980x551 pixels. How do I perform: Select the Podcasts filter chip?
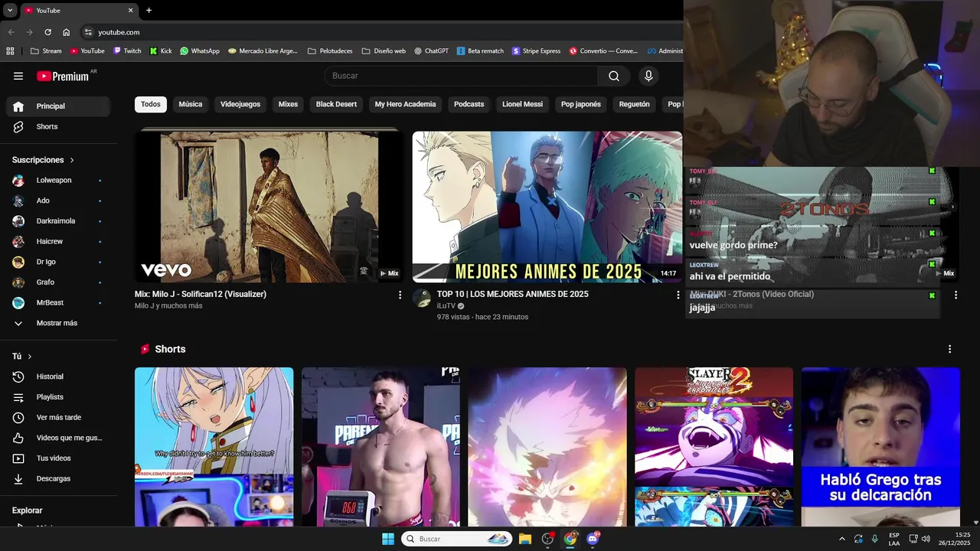[x=469, y=104]
